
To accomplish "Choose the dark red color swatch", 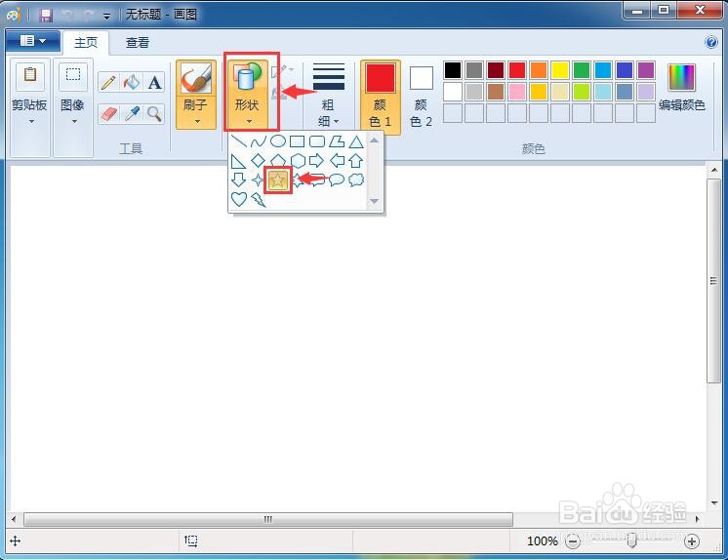I will click(x=496, y=70).
